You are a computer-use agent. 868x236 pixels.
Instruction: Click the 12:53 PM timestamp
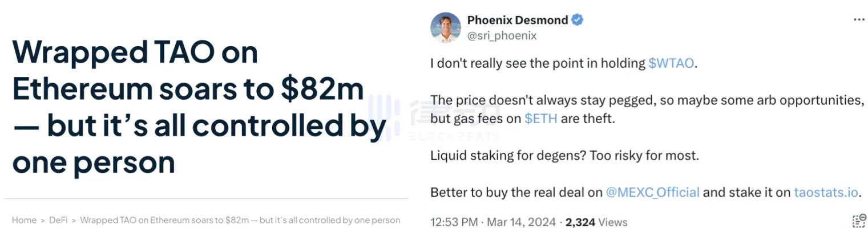pos(453,222)
